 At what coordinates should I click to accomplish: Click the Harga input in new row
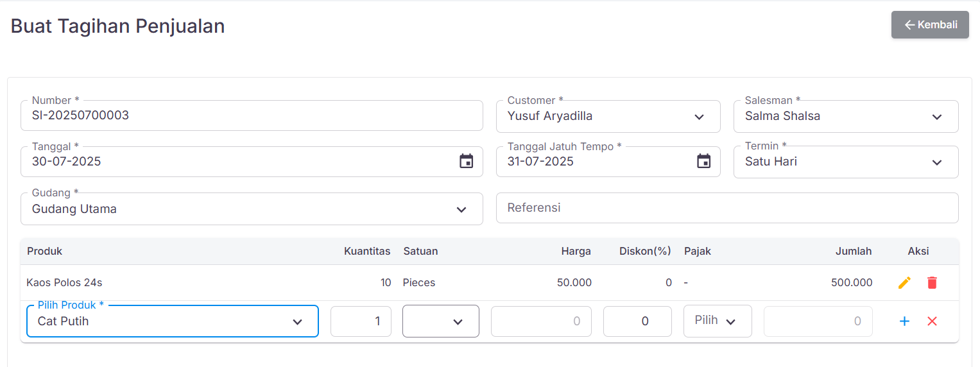(x=541, y=321)
